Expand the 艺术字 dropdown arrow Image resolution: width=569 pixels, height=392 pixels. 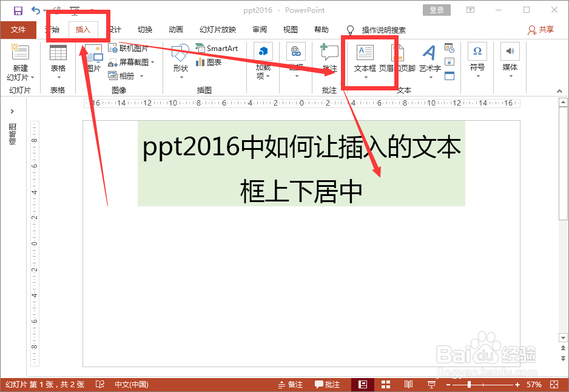[431, 77]
